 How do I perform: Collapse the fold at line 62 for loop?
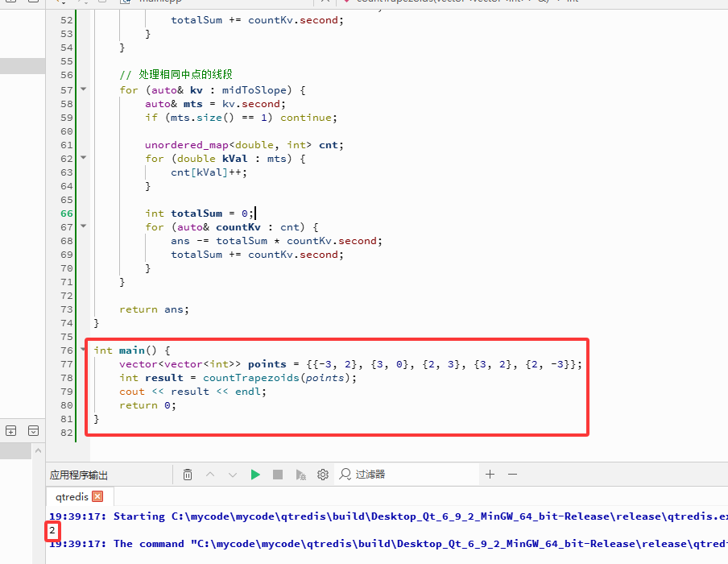point(84,157)
